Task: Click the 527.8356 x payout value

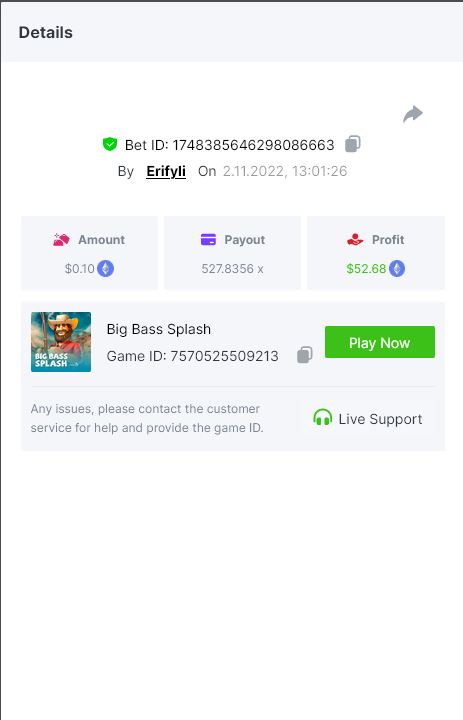Action: click(232, 269)
